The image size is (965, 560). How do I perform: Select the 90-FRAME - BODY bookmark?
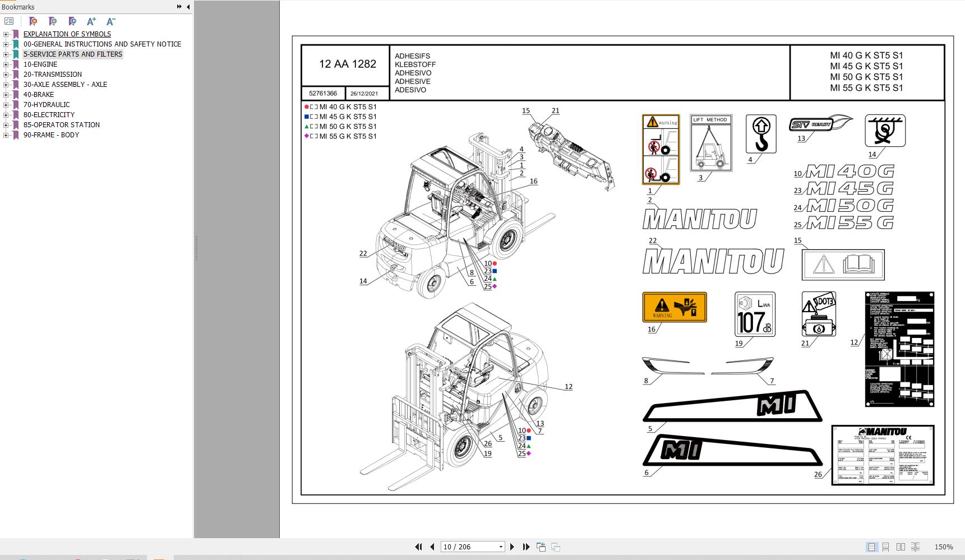click(x=52, y=135)
